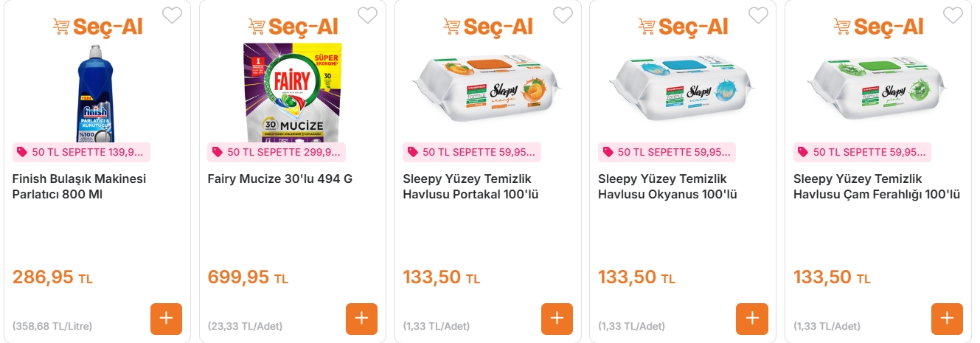Add Sleepy Portakal wipes to cart
Image resolution: width=980 pixels, height=343 pixels.
point(557,319)
